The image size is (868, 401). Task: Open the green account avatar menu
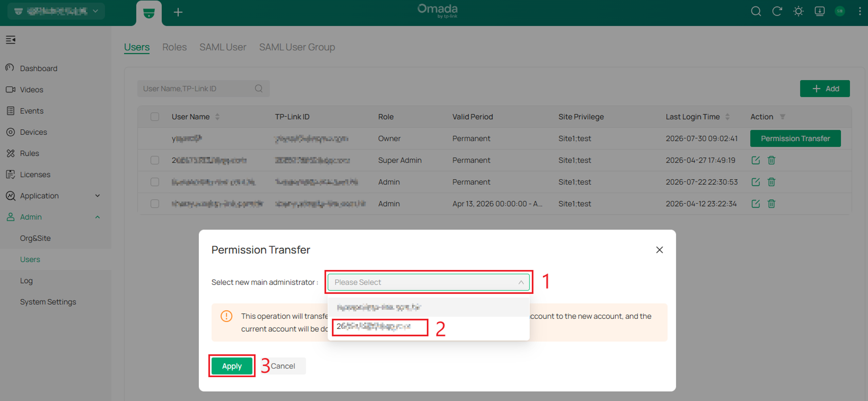click(x=840, y=12)
